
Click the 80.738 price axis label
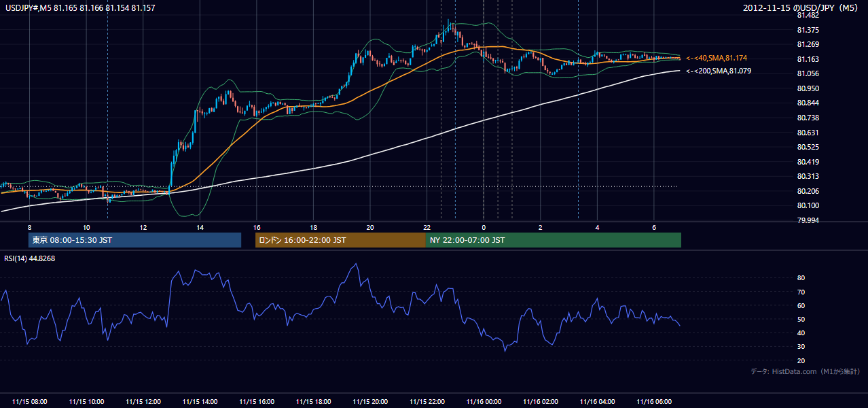(808, 118)
